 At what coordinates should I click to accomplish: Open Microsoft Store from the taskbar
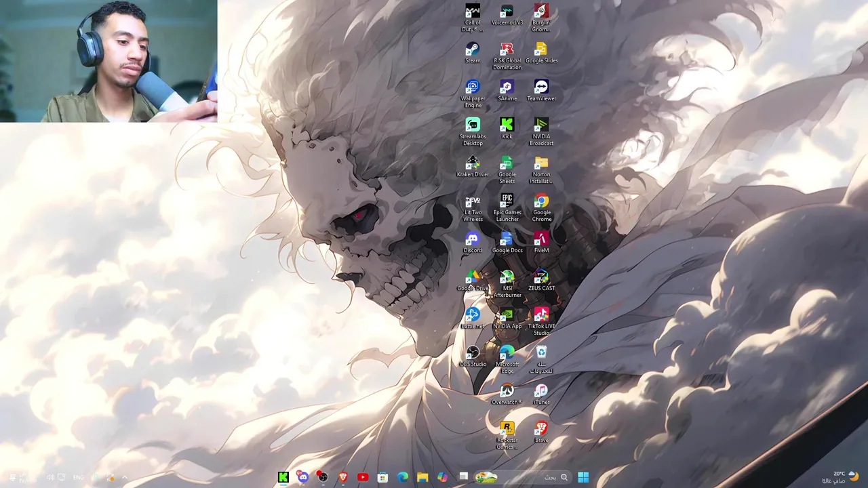point(383,477)
